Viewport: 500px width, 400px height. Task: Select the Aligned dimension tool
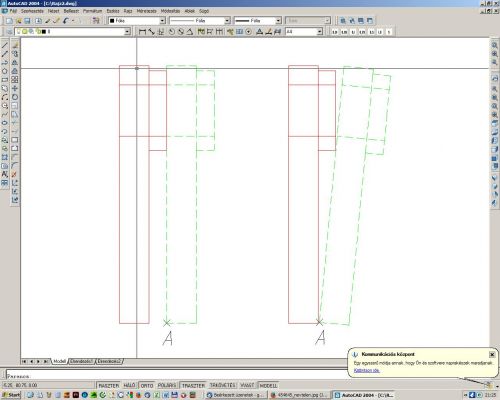coord(151,32)
